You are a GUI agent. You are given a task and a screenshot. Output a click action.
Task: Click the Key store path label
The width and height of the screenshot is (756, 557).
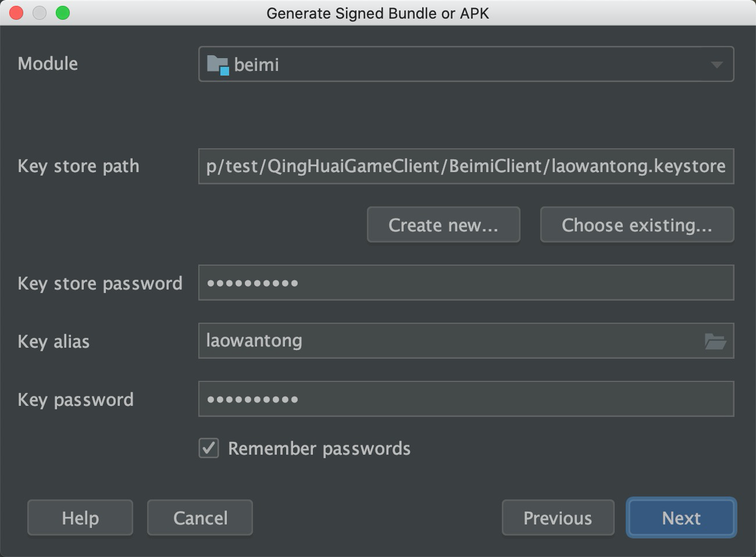79,166
